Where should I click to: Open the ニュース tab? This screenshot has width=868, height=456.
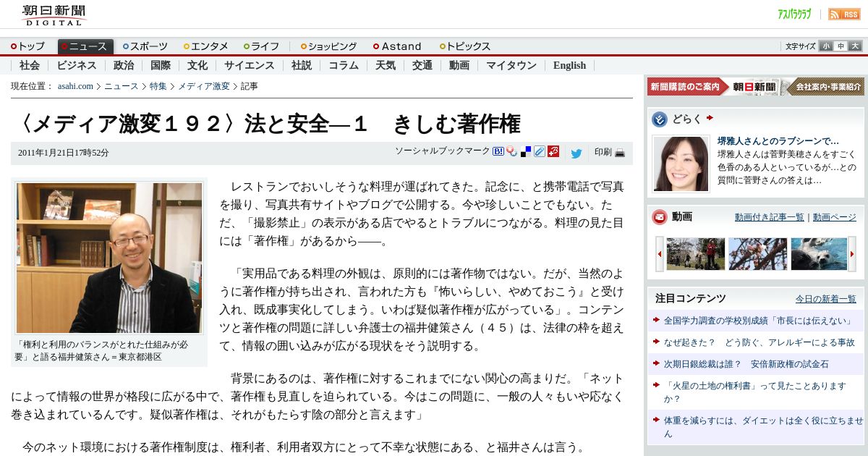click(85, 46)
